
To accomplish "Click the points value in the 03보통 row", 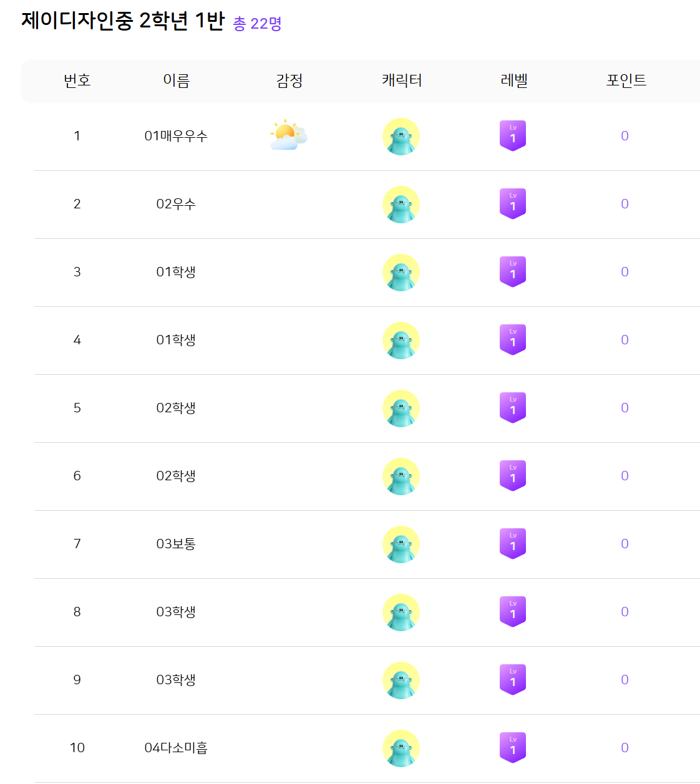I will (x=625, y=544).
